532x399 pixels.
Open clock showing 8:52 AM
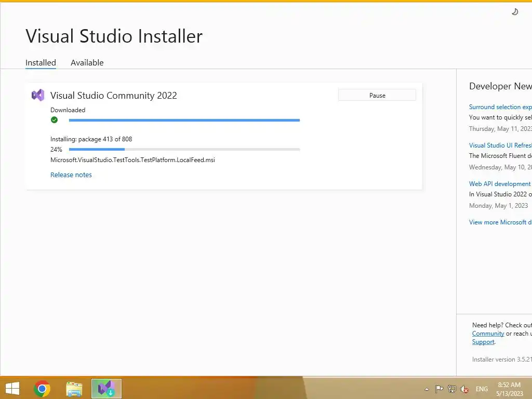pos(509,389)
